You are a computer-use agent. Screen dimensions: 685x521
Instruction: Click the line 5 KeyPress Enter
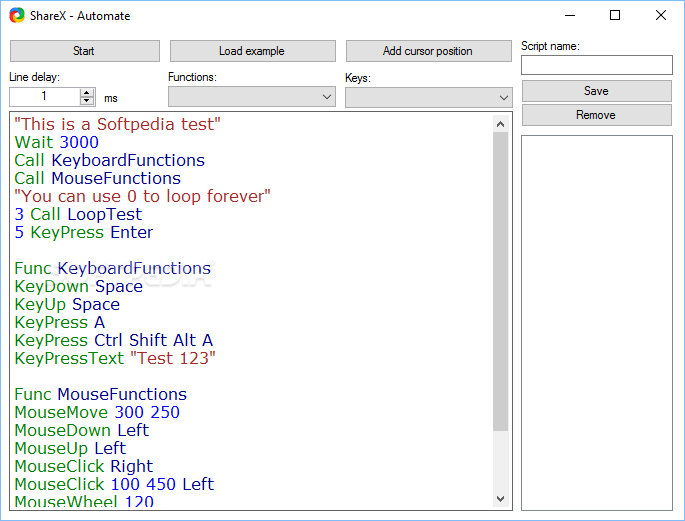click(x=84, y=232)
